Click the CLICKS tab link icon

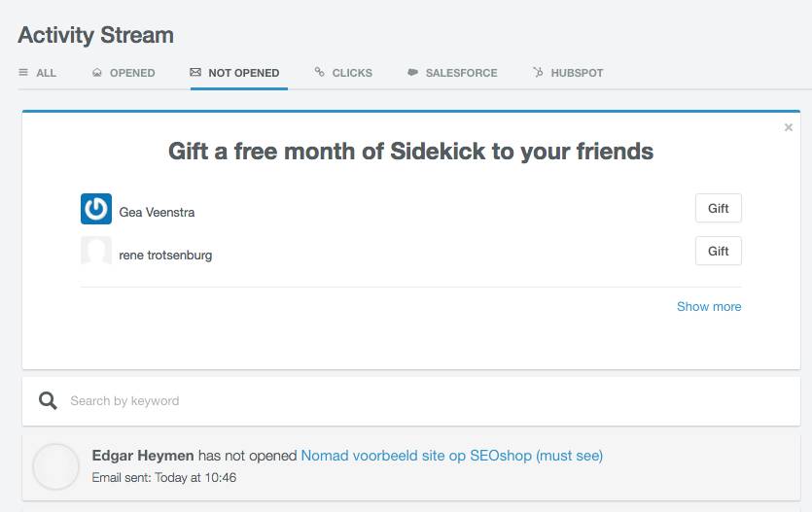click(319, 73)
